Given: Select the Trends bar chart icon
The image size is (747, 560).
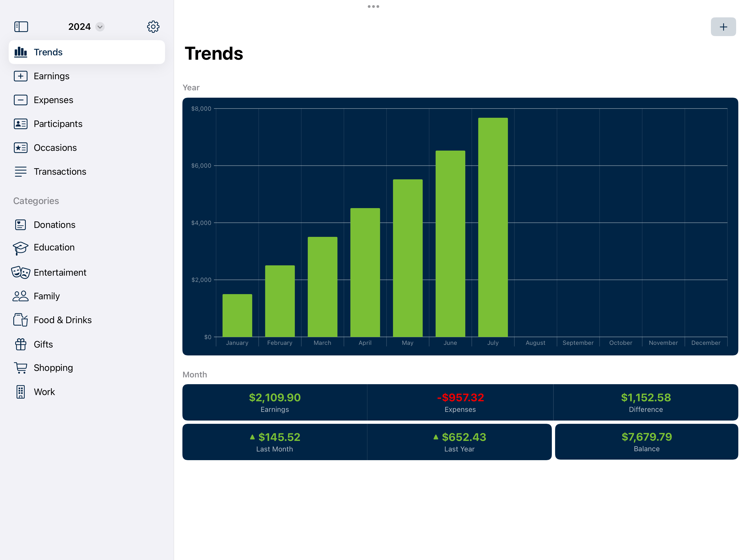Looking at the screenshot, I should coord(21,52).
